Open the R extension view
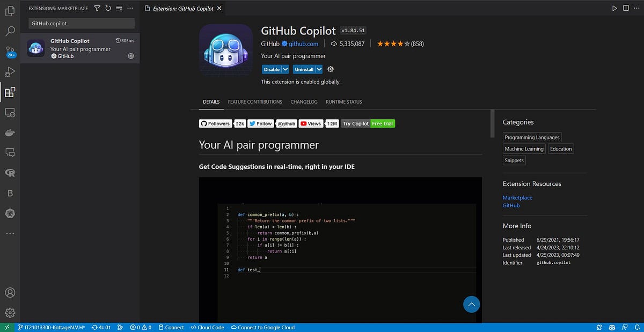 (x=10, y=172)
